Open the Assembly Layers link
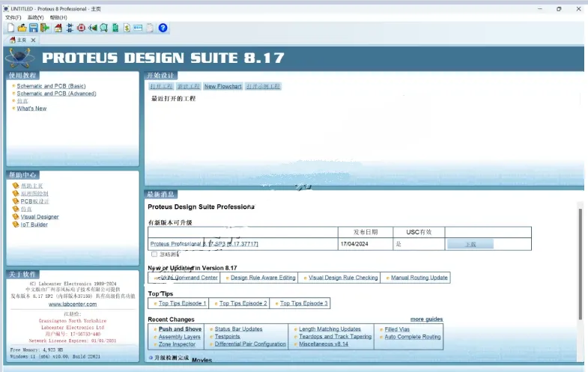 coord(179,336)
